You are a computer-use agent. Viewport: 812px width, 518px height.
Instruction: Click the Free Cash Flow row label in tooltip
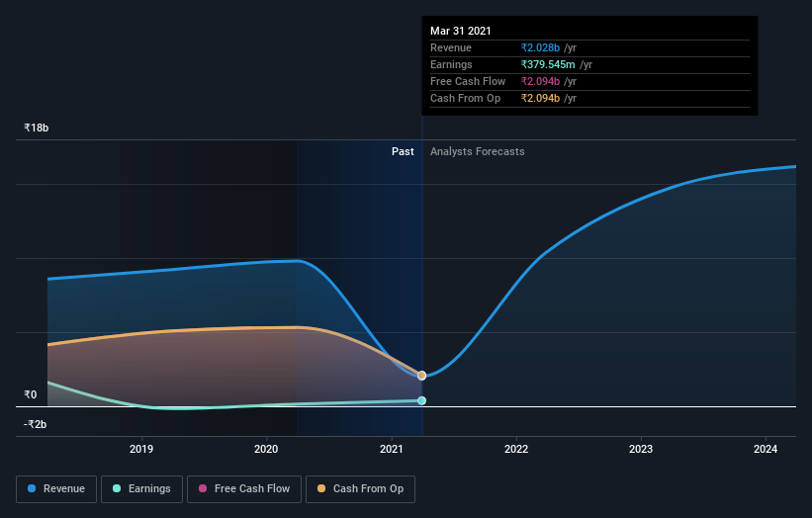468,81
